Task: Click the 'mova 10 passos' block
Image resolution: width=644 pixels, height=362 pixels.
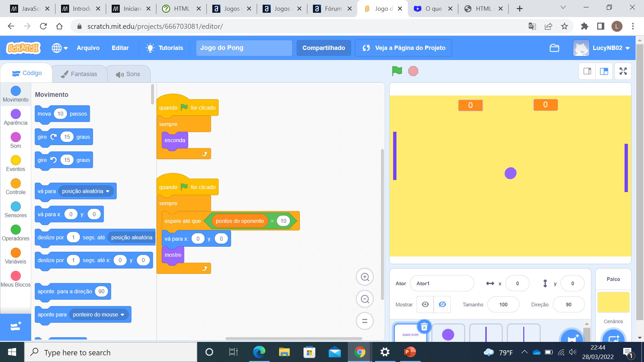Action: click(x=62, y=114)
